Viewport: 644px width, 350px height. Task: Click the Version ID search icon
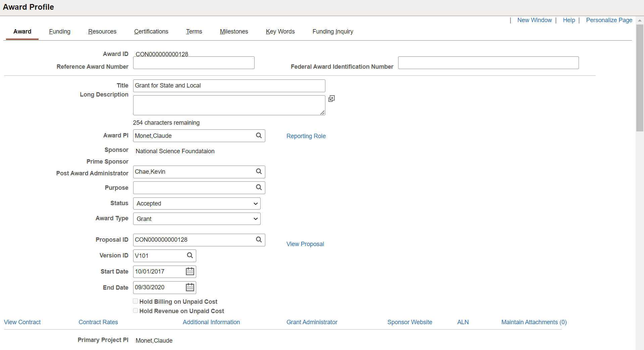(190, 255)
